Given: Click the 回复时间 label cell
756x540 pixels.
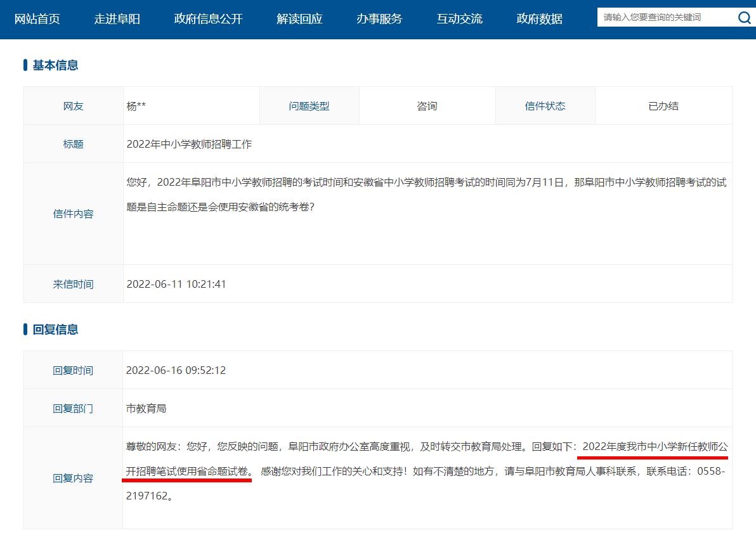Looking at the screenshot, I should coord(74,370).
